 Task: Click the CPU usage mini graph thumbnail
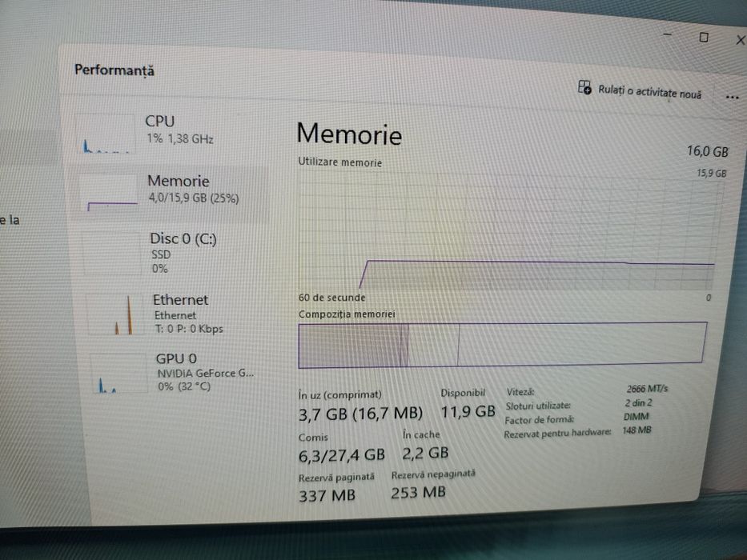click(x=106, y=134)
